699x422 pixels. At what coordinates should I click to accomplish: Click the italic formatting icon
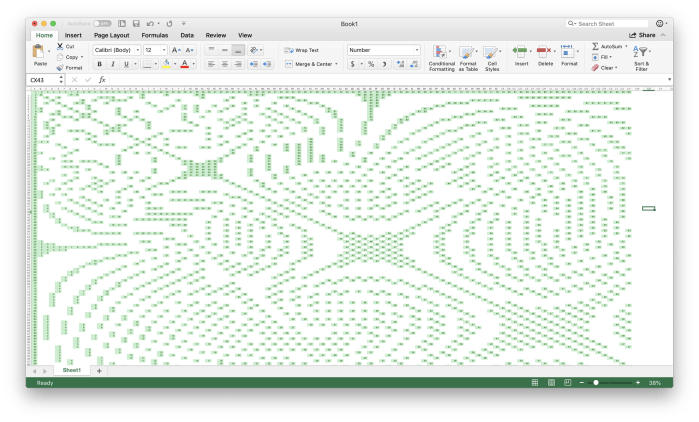(113, 64)
